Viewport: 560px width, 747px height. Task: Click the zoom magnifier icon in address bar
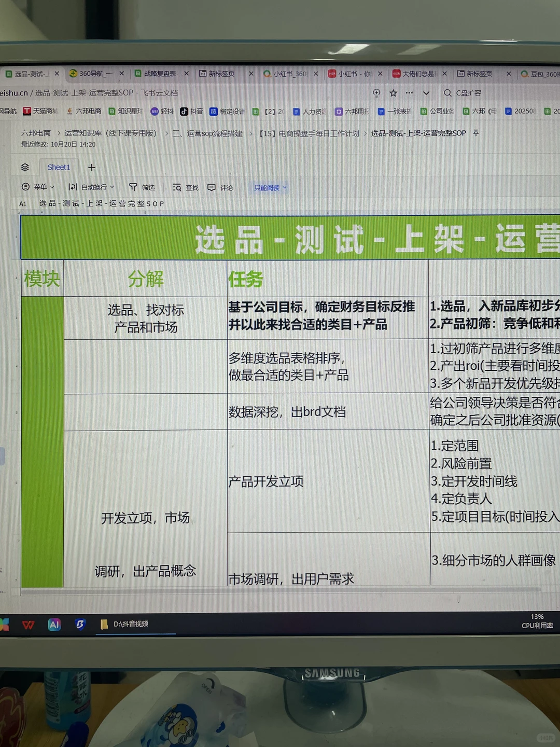point(376,93)
